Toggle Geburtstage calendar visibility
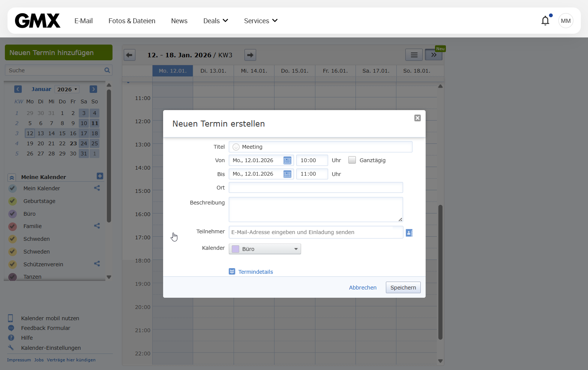The width and height of the screenshot is (588, 370). click(x=12, y=201)
